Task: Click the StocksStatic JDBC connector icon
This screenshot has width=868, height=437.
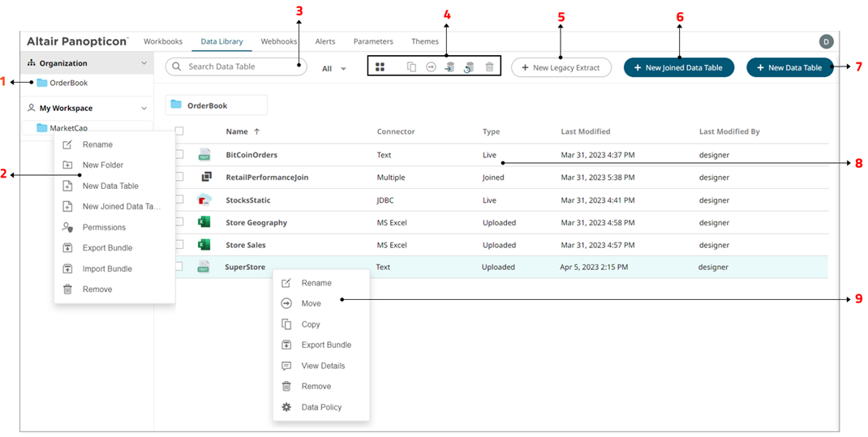Action: coord(204,199)
